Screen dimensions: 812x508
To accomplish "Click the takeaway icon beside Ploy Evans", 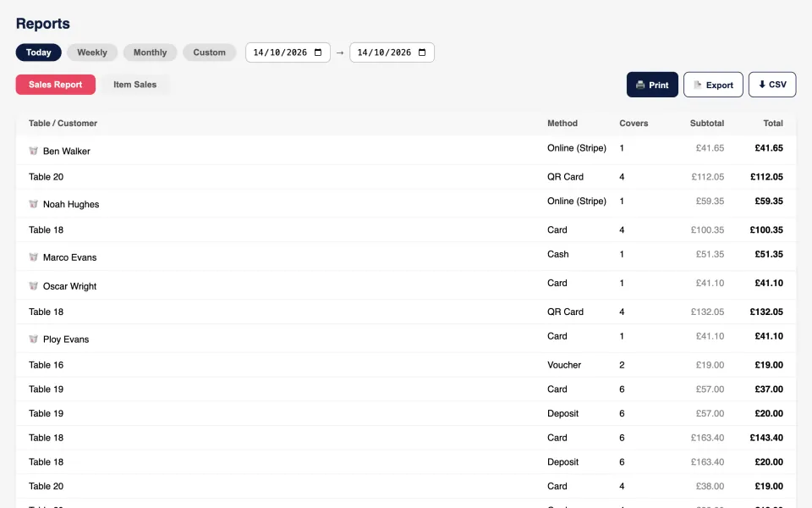I will coord(33,339).
